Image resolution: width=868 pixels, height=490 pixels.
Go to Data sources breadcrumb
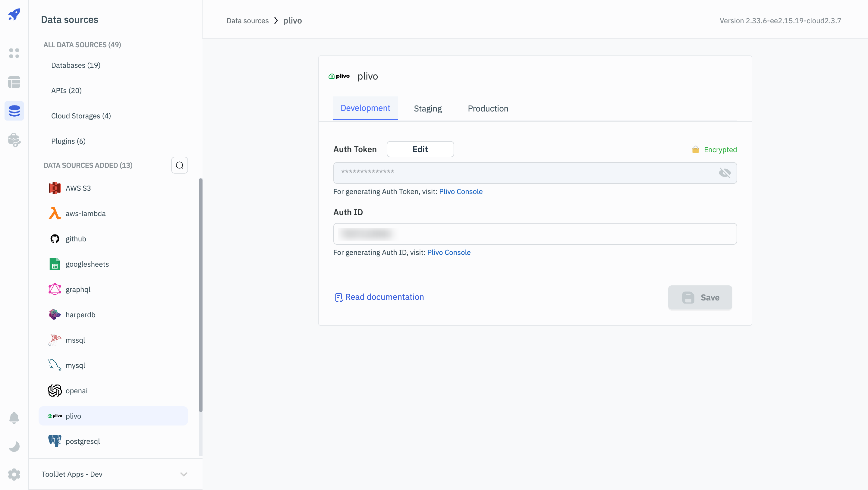[248, 20]
